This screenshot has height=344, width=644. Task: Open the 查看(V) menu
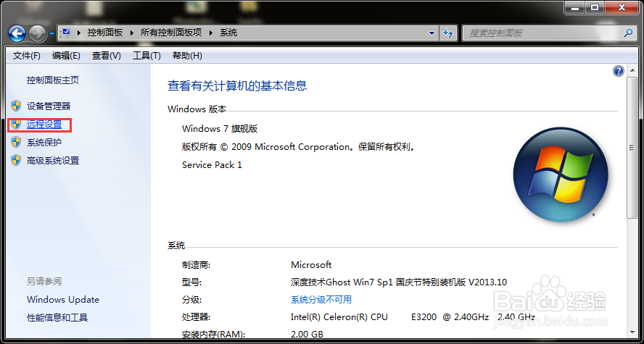coord(107,55)
